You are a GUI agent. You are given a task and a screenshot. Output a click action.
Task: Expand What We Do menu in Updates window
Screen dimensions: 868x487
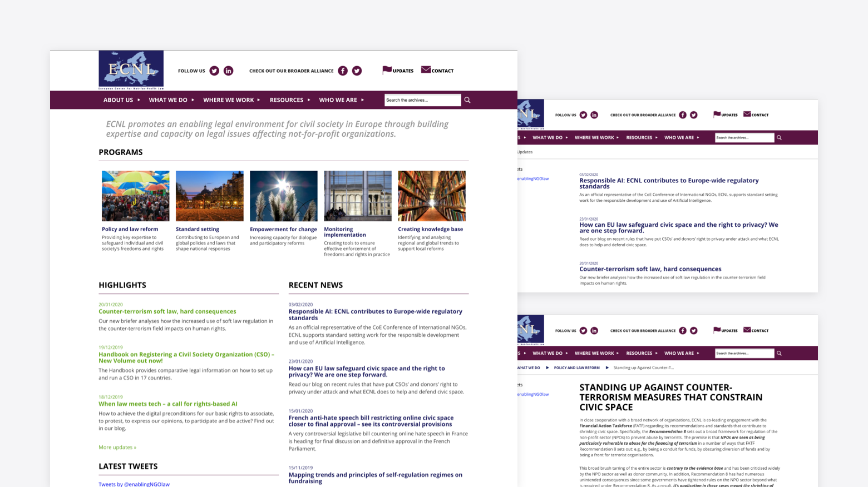click(x=550, y=137)
